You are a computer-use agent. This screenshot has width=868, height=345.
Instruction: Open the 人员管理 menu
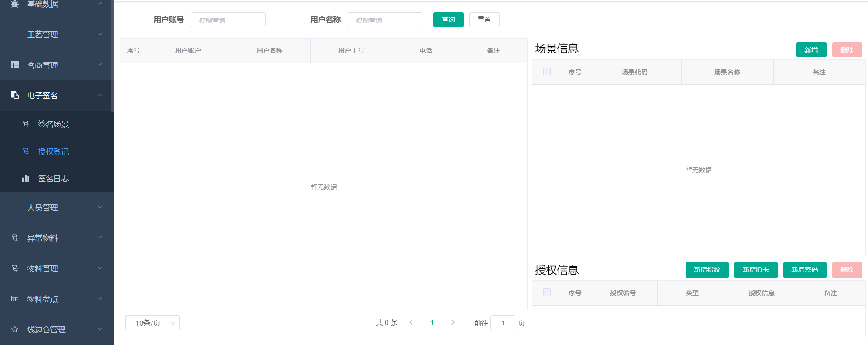57,207
